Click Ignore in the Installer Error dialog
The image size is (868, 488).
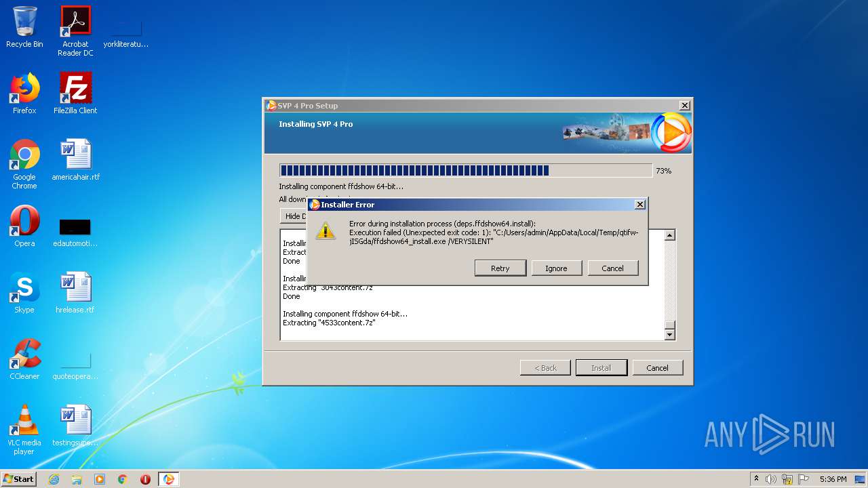tap(556, 268)
